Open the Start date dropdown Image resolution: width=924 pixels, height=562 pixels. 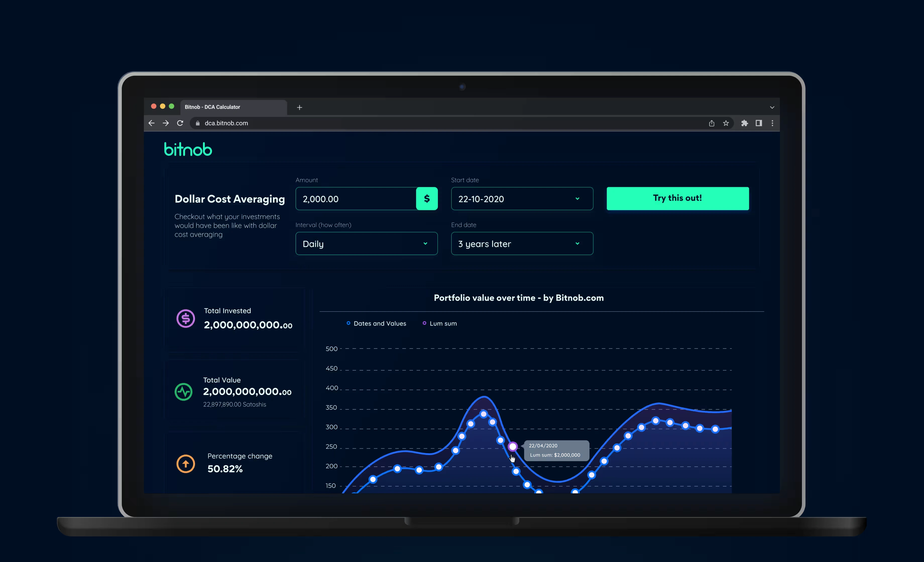coord(522,198)
